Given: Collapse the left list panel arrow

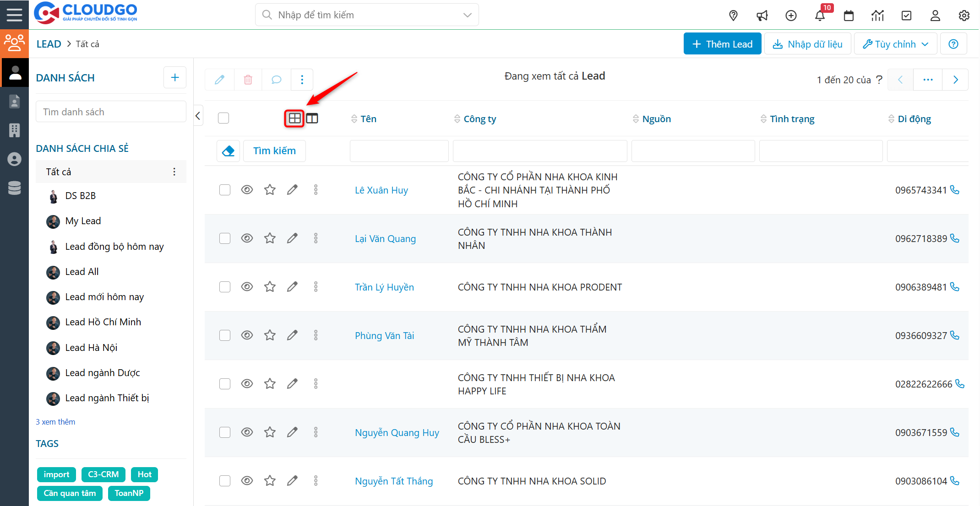Looking at the screenshot, I should (x=198, y=116).
